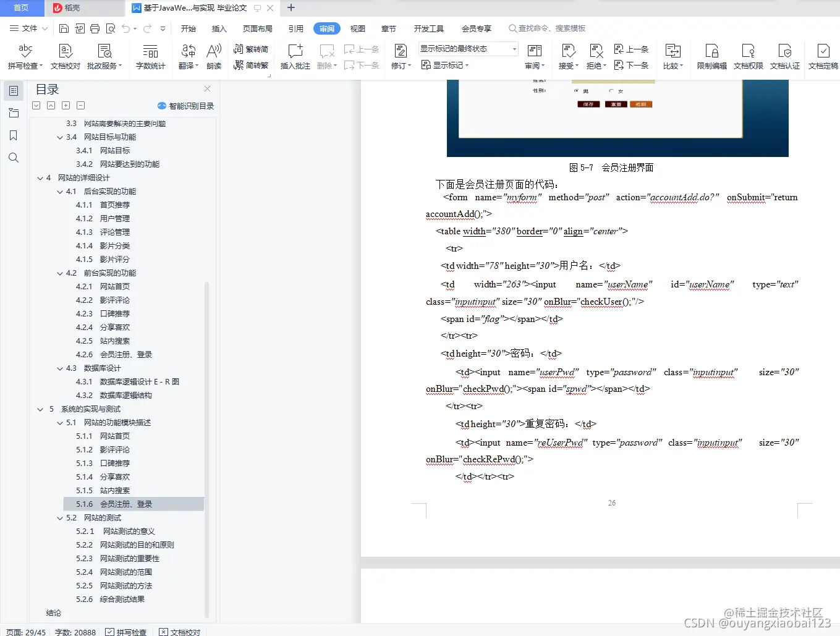Click the Save icon in quick toolbar
The image size is (840, 636).
64,28
